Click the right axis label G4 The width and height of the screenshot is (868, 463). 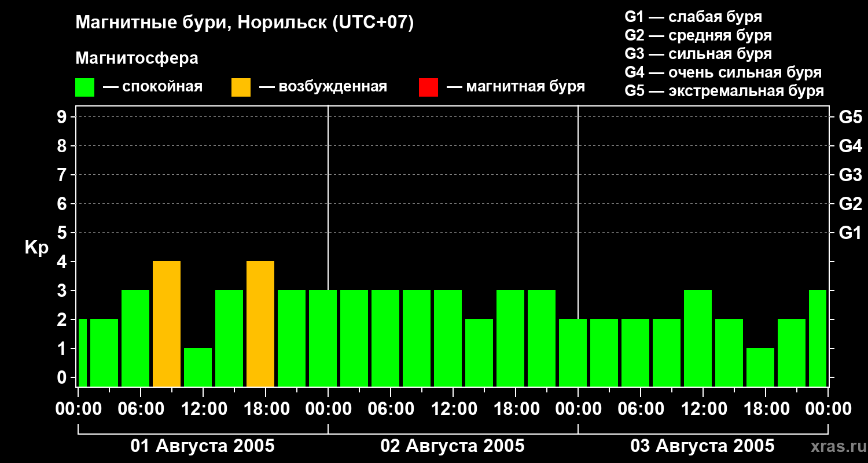[x=850, y=146]
